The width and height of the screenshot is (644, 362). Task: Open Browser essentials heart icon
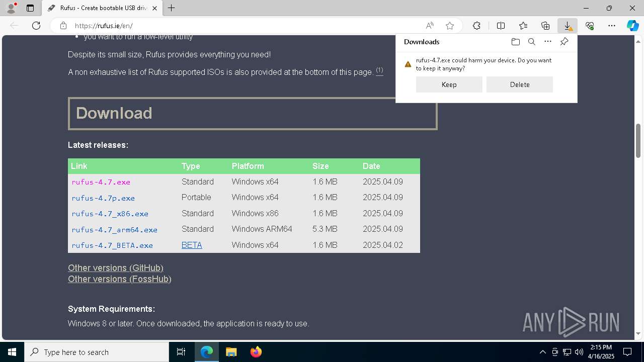click(590, 26)
